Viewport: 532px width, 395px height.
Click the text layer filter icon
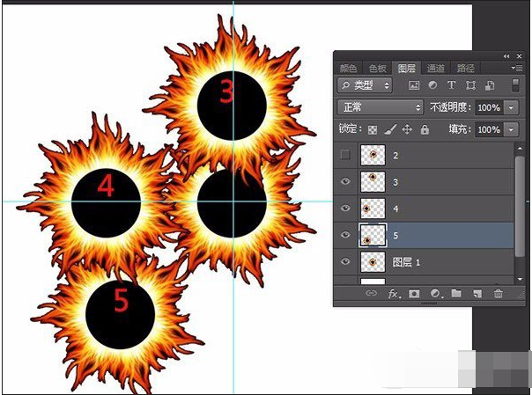tap(452, 85)
